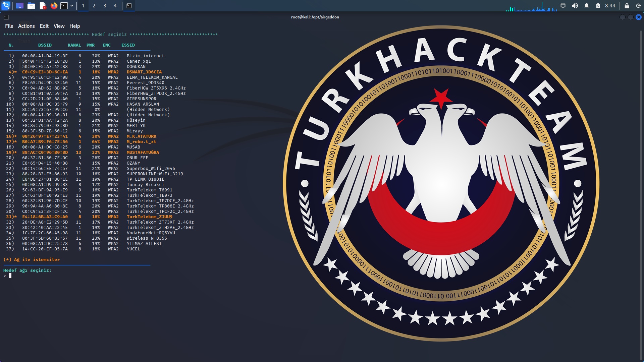Image resolution: width=644 pixels, height=362 pixels.
Task: Open the Edit menu
Action: (44, 26)
